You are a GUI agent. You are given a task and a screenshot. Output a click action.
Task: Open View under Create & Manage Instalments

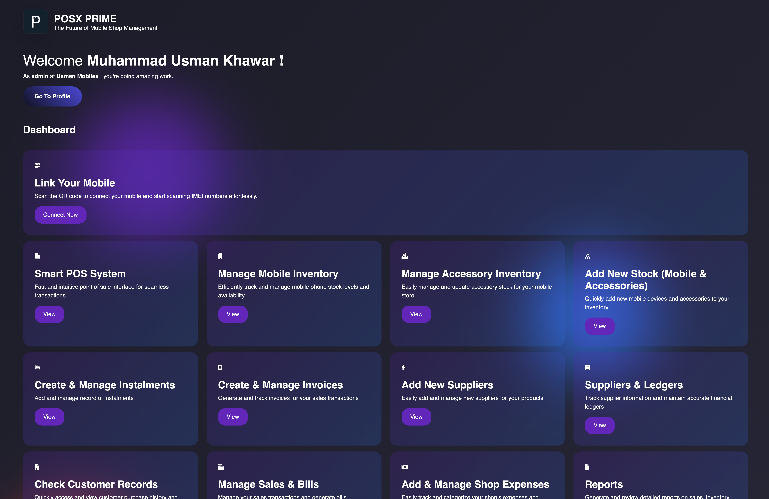[x=49, y=416]
